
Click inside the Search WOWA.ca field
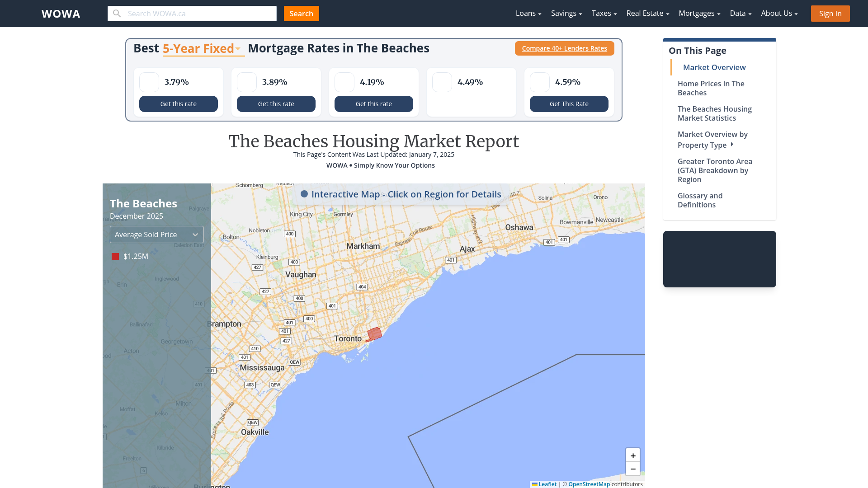click(199, 13)
